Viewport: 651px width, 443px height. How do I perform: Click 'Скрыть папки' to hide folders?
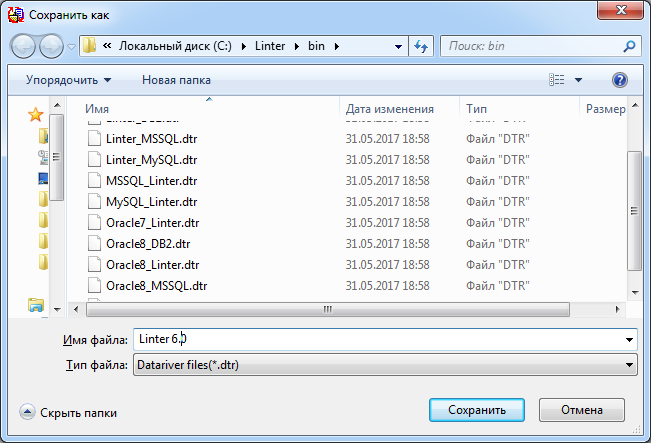pos(68,413)
